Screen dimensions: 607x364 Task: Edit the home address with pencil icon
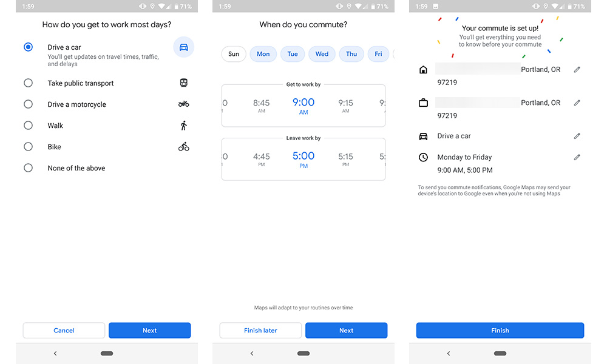tap(577, 70)
